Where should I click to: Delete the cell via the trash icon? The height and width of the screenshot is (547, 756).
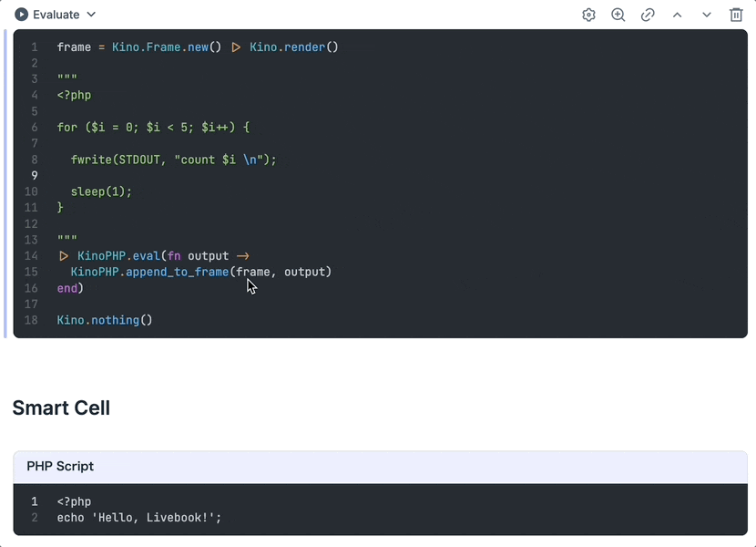[x=735, y=15]
